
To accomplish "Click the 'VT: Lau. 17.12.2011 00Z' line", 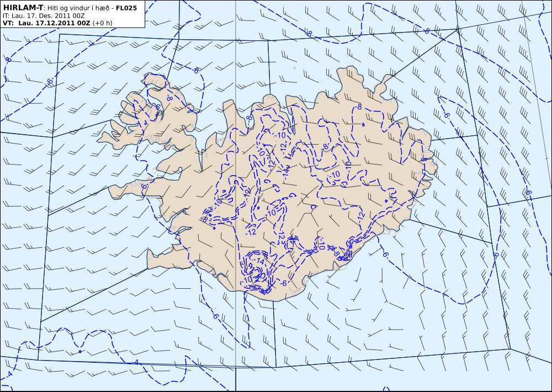I will pyautogui.click(x=46, y=23).
